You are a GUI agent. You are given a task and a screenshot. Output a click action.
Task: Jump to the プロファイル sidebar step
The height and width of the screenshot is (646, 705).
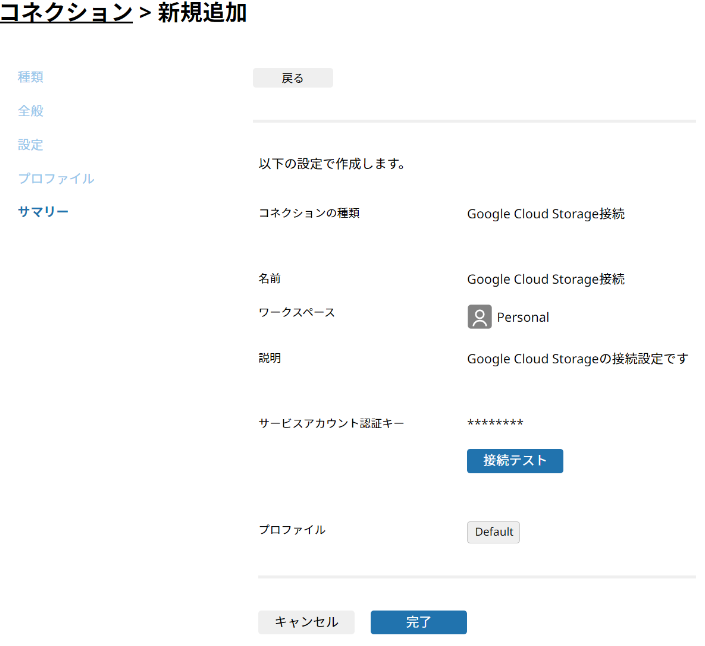(56, 179)
